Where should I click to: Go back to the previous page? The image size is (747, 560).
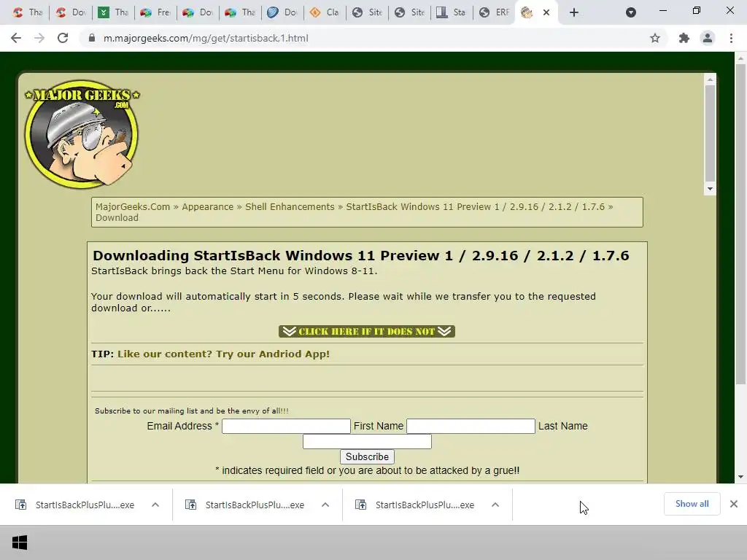coord(16,38)
